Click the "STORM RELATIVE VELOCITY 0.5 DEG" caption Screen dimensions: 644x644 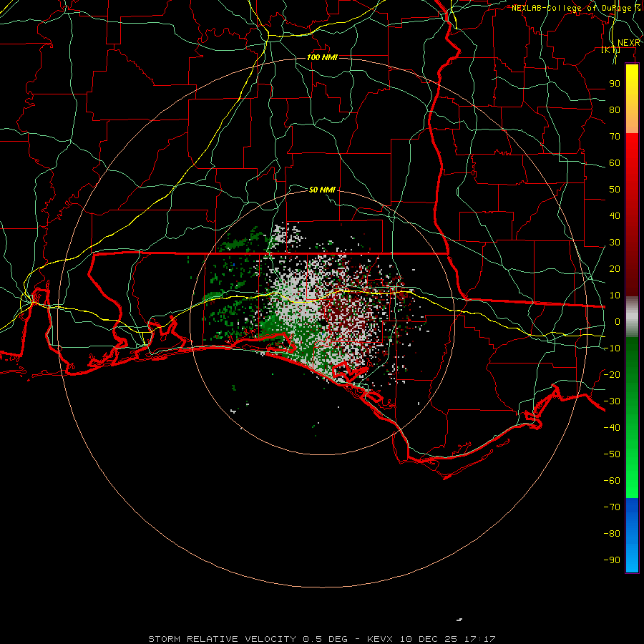248,639
